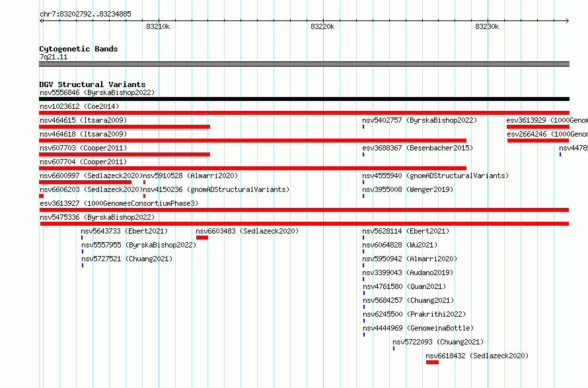Select nsv5950942 (Almarri2020) label
The width and height of the screenshot is (588, 388).
pyautogui.click(x=410, y=259)
